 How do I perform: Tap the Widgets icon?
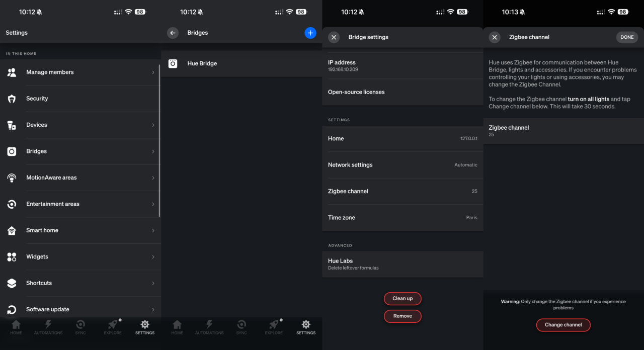[x=12, y=257]
